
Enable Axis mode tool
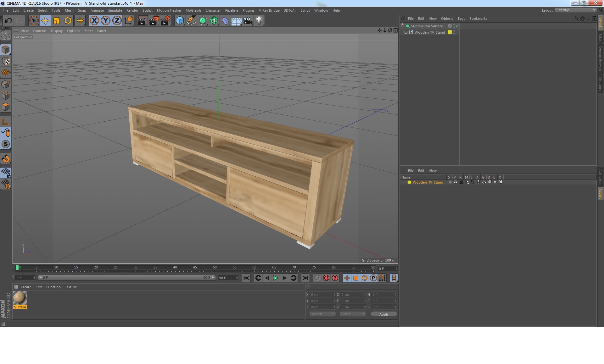tap(6, 121)
